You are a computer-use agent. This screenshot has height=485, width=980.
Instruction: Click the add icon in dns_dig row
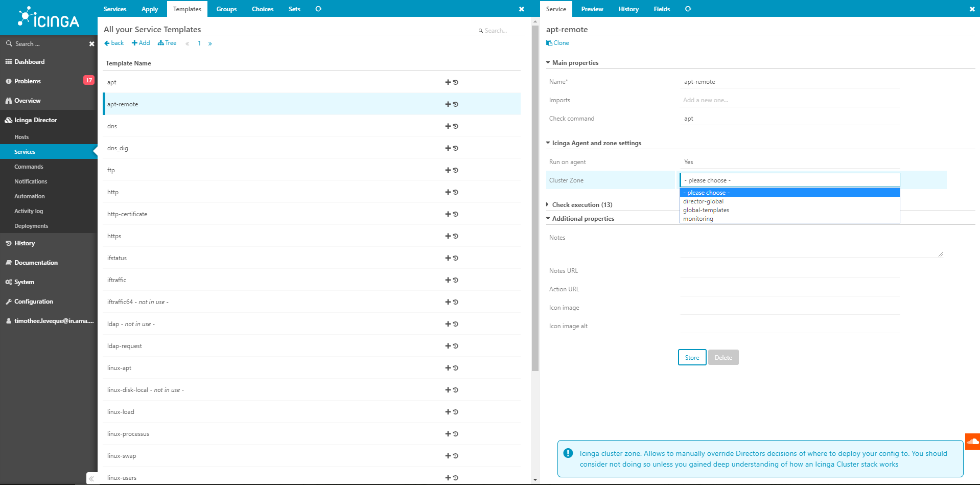[448, 148]
